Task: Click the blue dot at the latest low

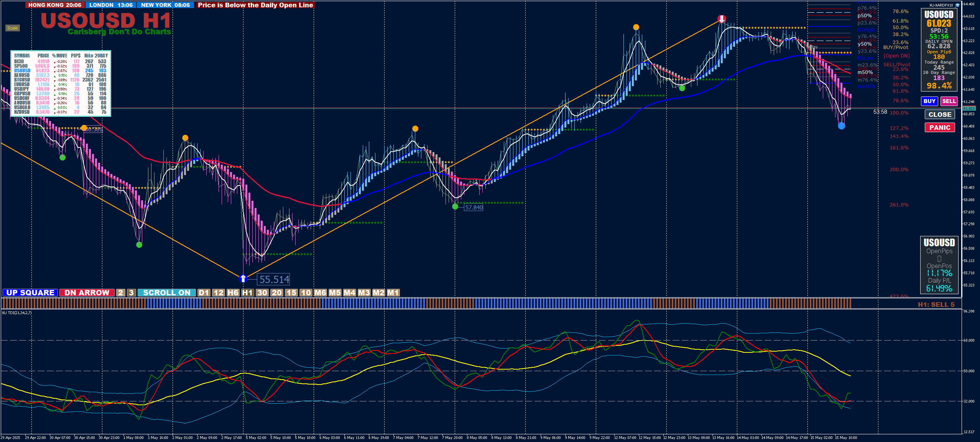Action: (x=841, y=126)
